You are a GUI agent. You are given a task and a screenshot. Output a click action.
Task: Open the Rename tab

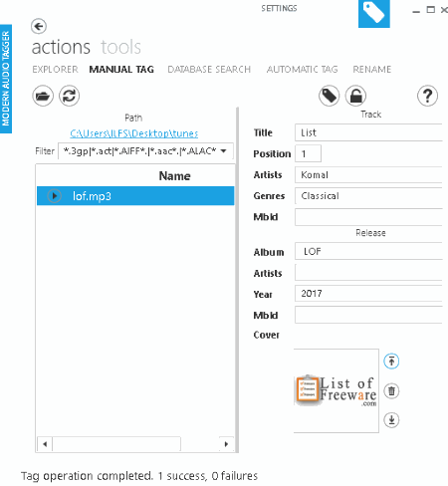[372, 70]
